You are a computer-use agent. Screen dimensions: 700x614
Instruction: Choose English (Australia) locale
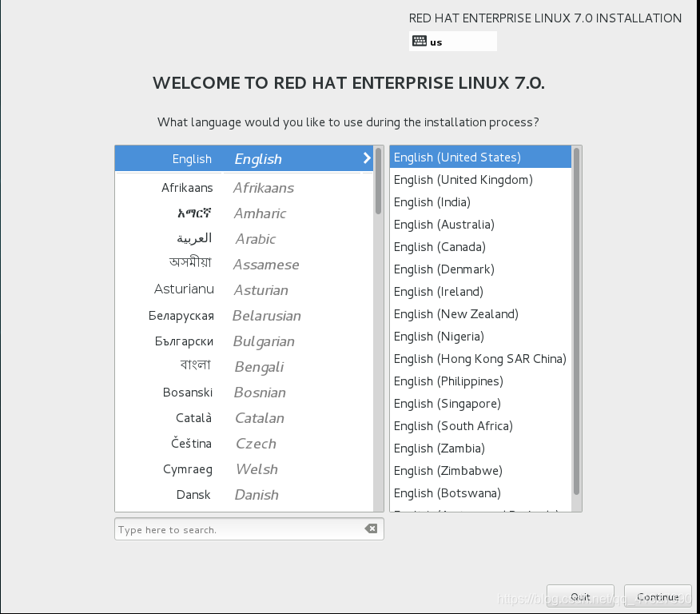pos(480,224)
